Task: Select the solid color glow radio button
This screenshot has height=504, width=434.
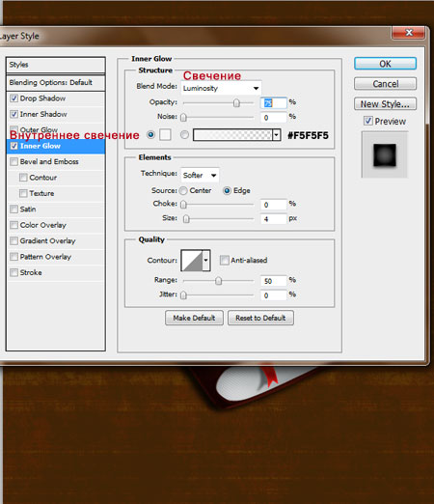Action: coord(150,134)
